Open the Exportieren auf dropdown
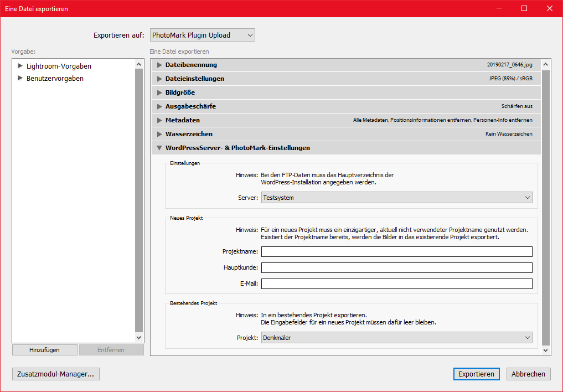Viewport: 563px width, 392px height. (x=202, y=35)
